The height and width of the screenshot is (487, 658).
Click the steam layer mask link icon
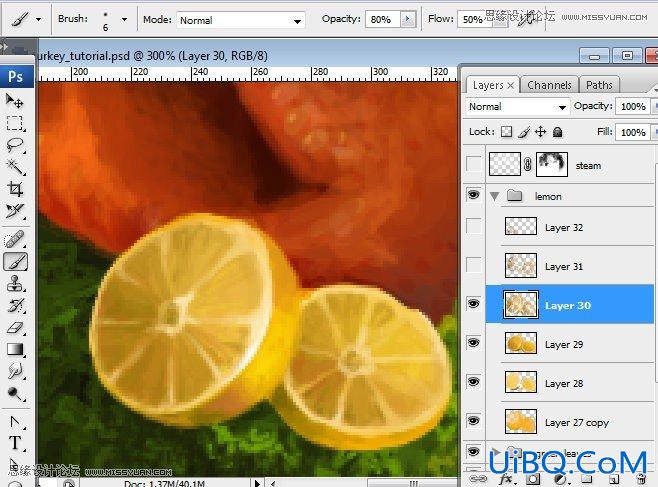click(x=528, y=164)
